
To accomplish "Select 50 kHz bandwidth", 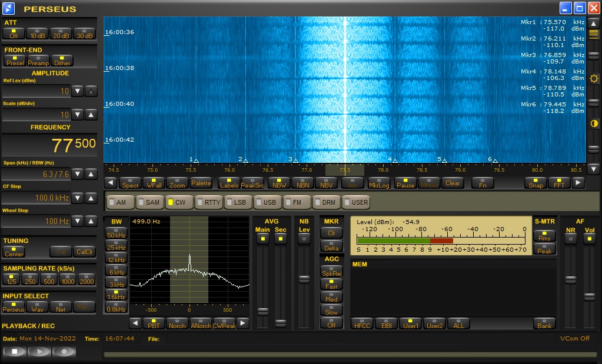I will coord(116,233).
